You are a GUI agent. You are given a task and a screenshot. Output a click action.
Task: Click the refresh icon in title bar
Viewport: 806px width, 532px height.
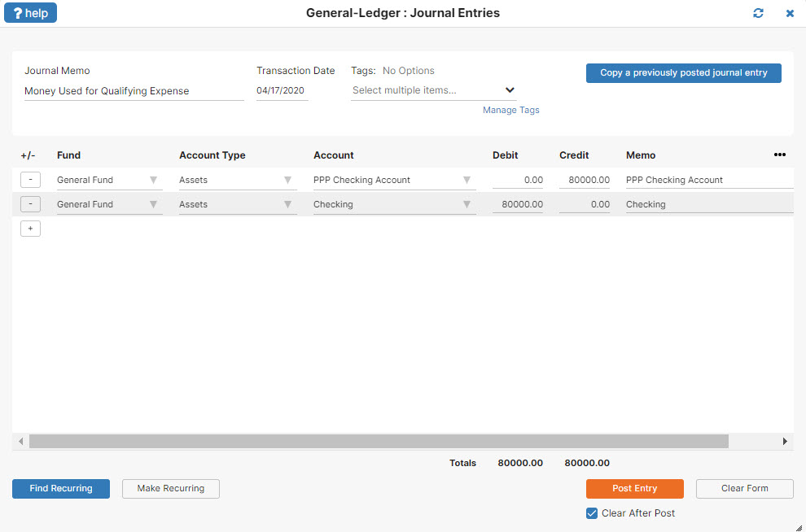pyautogui.click(x=758, y=13)
